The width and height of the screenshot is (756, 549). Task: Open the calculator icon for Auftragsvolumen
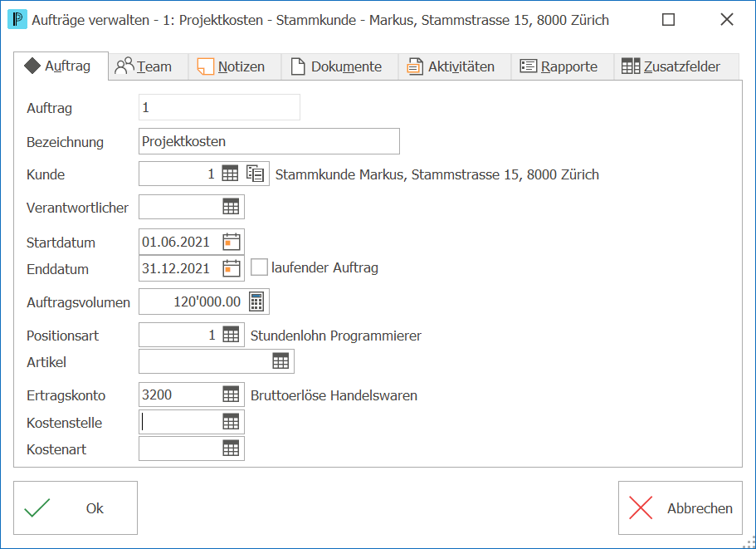coord(256,301)
